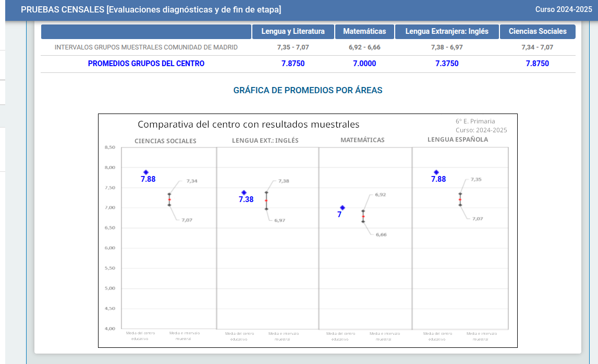598x364 pixels.
Task: Click the Curso 2024-2025 label in top bar
Action: (x=564, y=9)
